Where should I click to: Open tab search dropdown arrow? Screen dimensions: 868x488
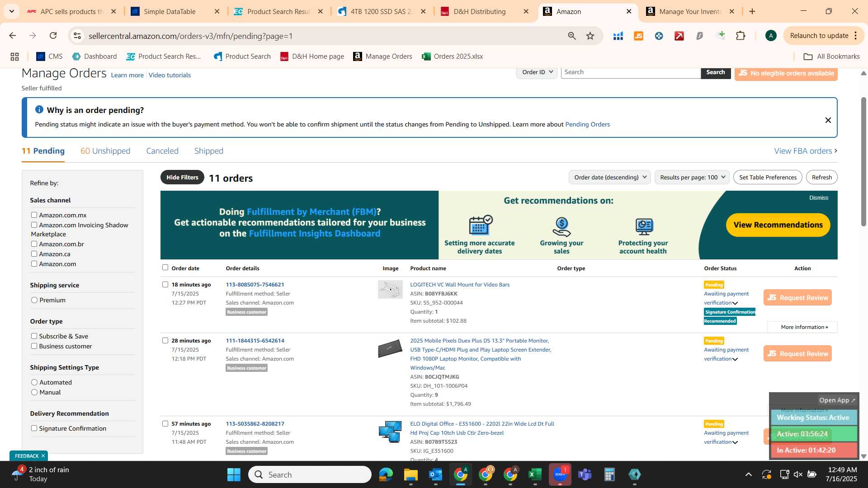coord(11,11)
